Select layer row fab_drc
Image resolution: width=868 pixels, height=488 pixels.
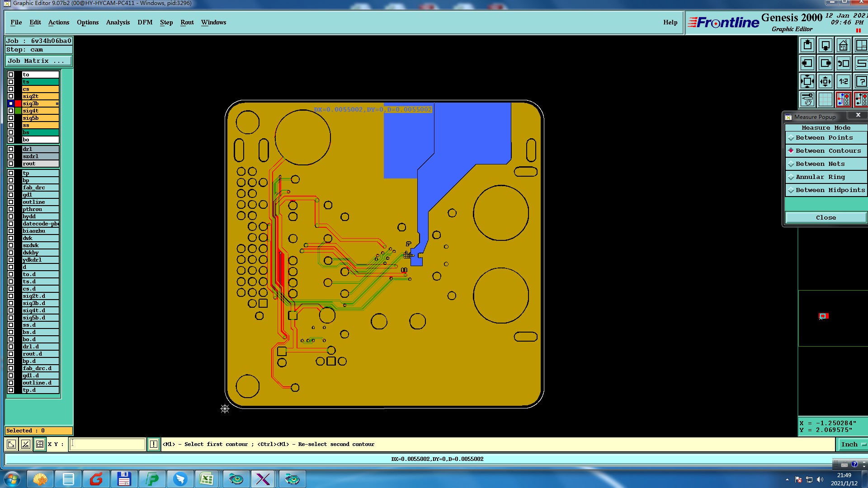pos(40,188)
